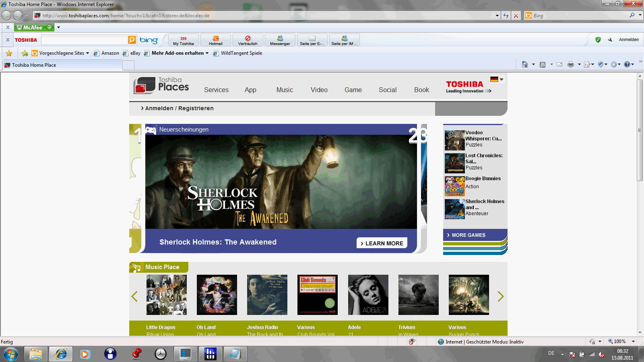Click Anmelden / Registrieren link
The width and height of the screenshot is (644, 362).
179,108
